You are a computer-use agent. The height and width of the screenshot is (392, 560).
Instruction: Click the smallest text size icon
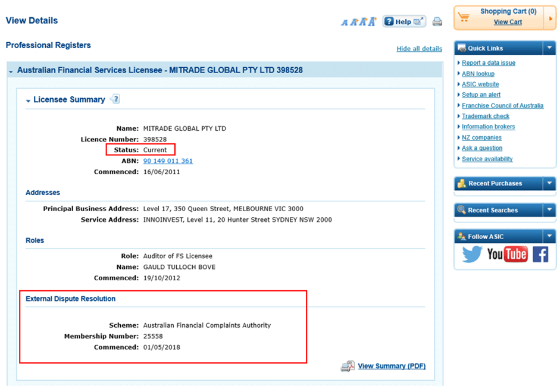(344, 23)
